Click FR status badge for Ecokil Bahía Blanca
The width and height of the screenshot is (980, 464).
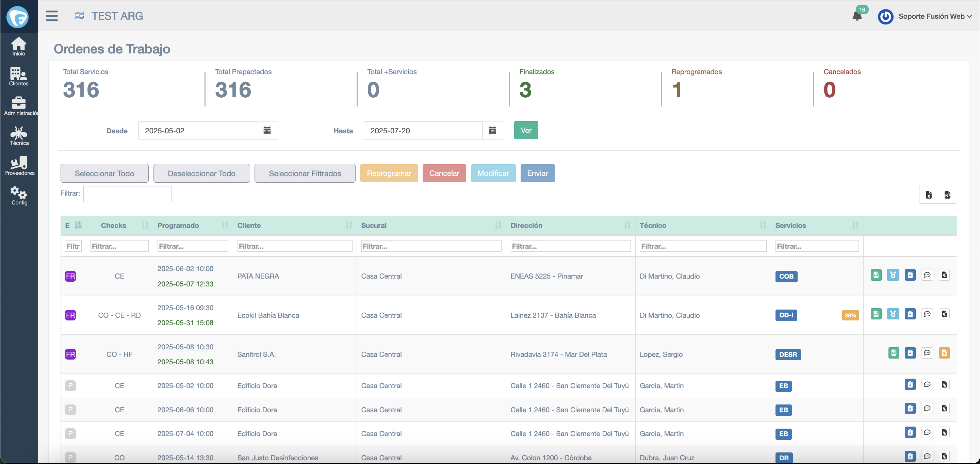point(70,315)
